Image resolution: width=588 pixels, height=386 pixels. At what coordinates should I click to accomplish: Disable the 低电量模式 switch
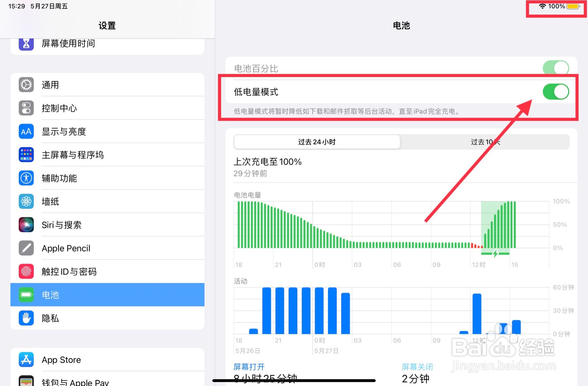pyautogui.click(x=556, y=92)
